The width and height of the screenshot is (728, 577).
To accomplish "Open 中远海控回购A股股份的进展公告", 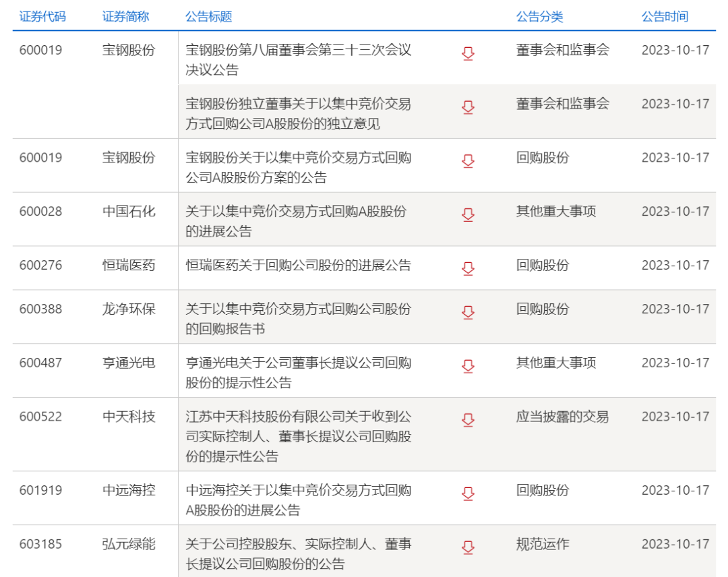I will 299,500.
